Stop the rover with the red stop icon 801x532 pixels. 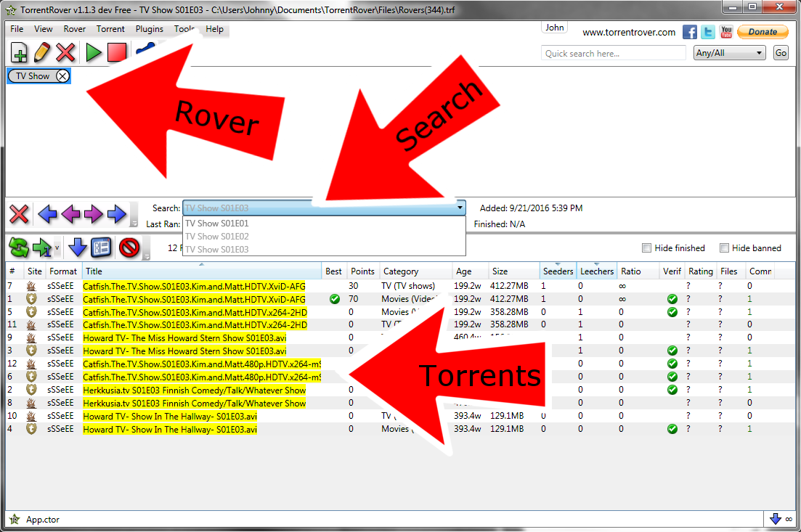[117, 52]
